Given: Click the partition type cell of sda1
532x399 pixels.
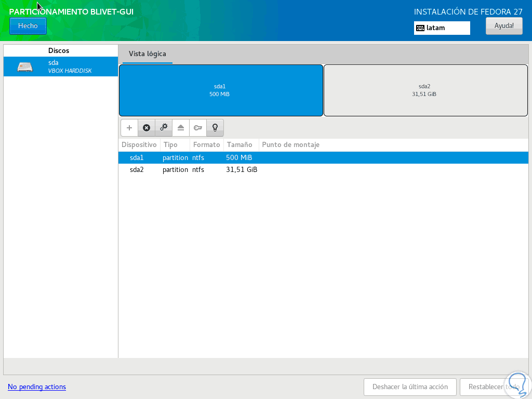Looking at the screenshot, I should coord(175,158).
